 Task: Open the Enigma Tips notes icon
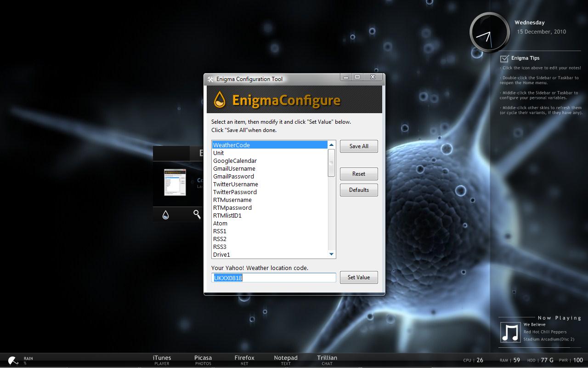pos(505,58)
